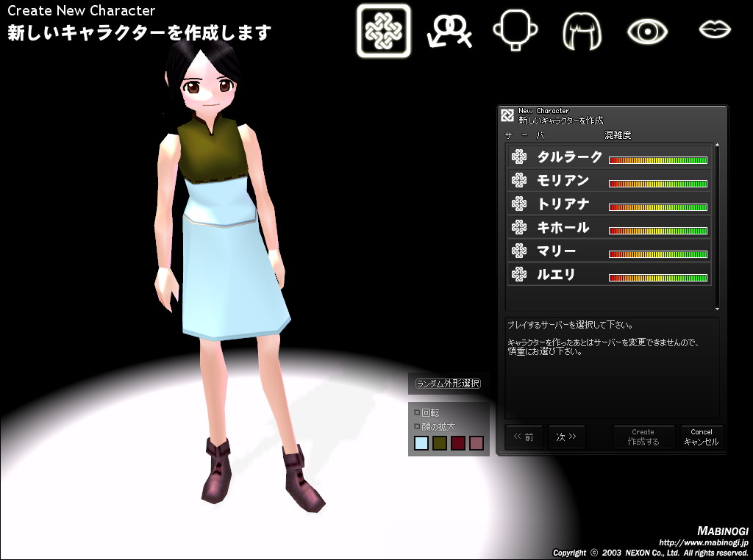Select the トリアナ server
The width and height of the screenshot is (753, 560).
[x=610, y=204]
